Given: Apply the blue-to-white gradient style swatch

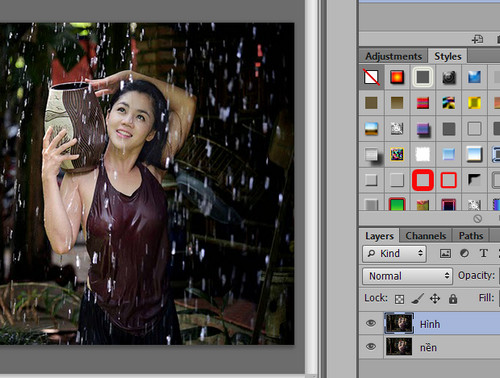Looking at the screenshot, I should 474,154.
